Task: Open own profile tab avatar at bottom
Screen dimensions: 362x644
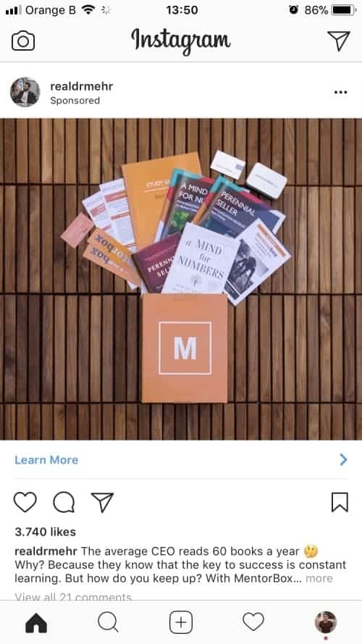Action: pyautogui.click(x=326, y=622)
